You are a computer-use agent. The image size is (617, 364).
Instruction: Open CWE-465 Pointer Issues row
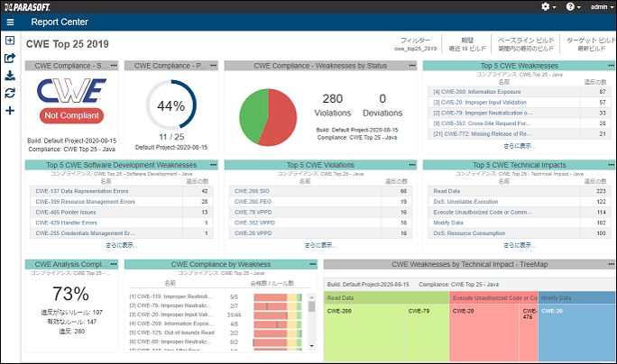click(122, 213)
